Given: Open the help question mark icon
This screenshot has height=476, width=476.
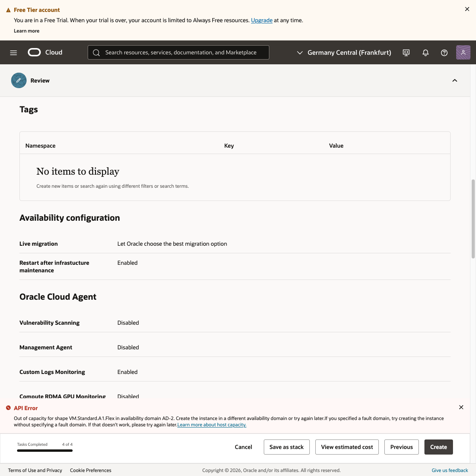Looking at the screenshot, I should tap(444, 52).
